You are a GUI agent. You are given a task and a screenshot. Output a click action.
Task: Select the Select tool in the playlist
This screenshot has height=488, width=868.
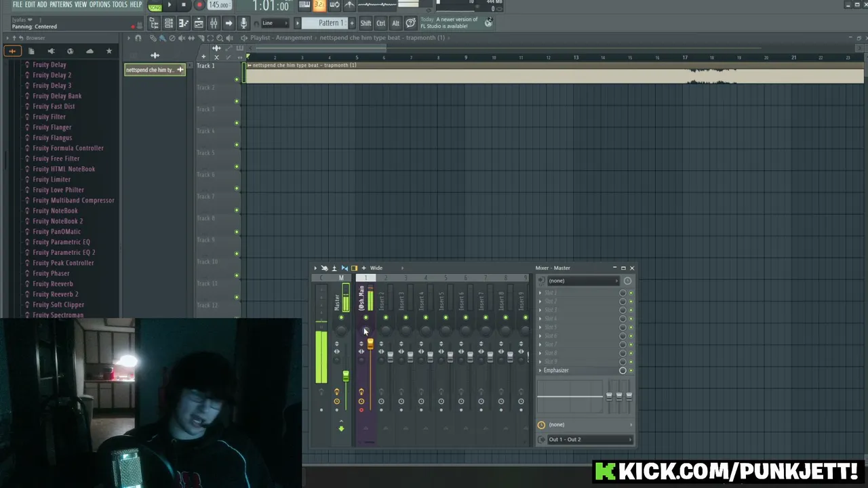pos(210,38)
